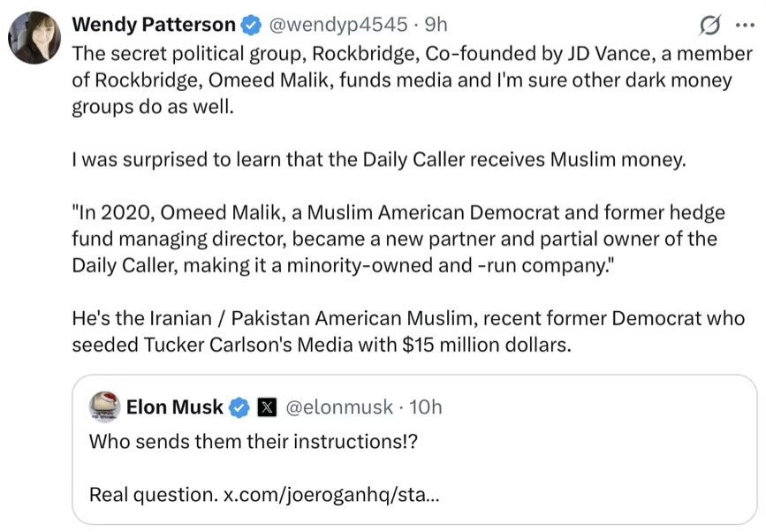The image size is (766, 532).
Task: Click Wendy Patterson's verified badge
Action: pos(249,25)
